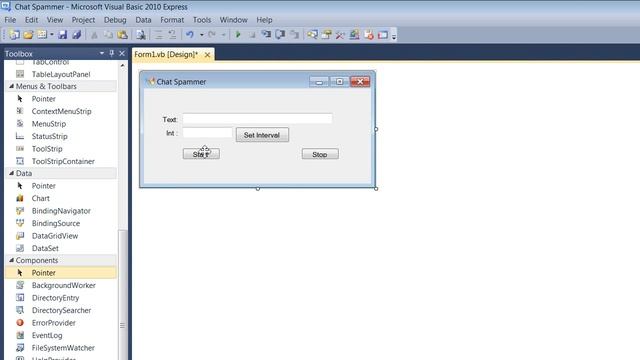Open the Format menu
640x360 pixels.
(x=172, y=20)
